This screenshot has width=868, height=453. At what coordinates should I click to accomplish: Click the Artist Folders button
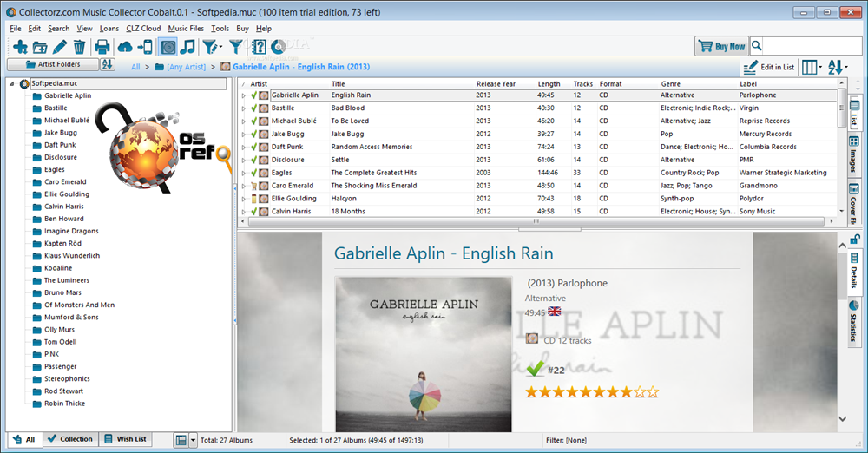coord(53,64)
